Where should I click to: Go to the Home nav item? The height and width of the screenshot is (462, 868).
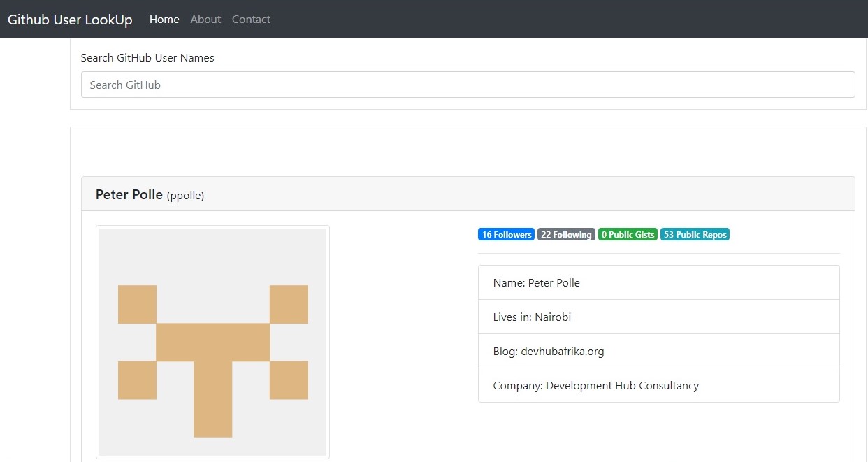tap(164, 20)
